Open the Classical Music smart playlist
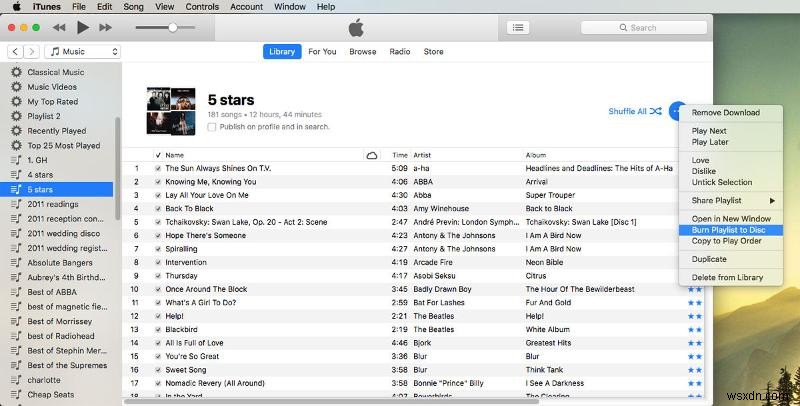This screenshot has width=800, height=406. pos(56,72)
